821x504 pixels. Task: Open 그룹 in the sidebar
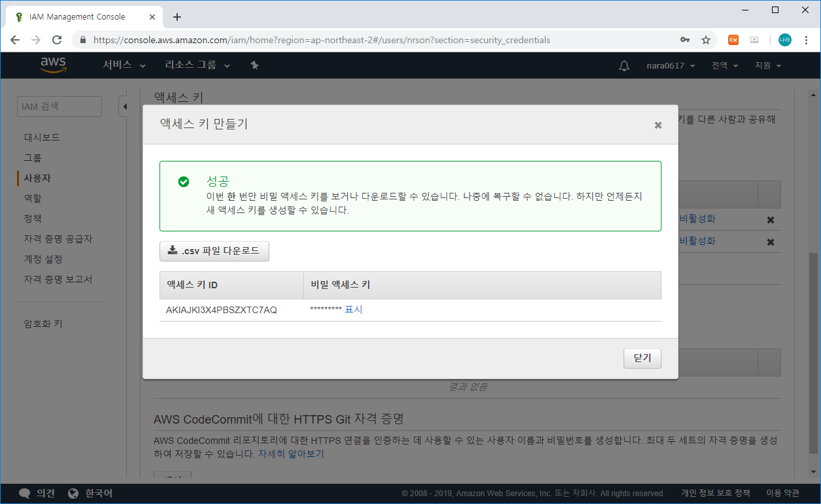pos(33,158)
